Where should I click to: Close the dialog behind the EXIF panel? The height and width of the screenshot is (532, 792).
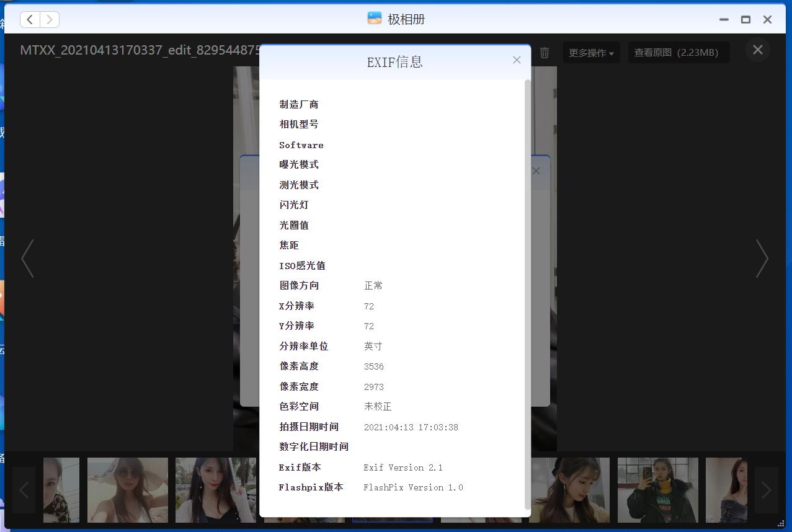click(536, 171)
